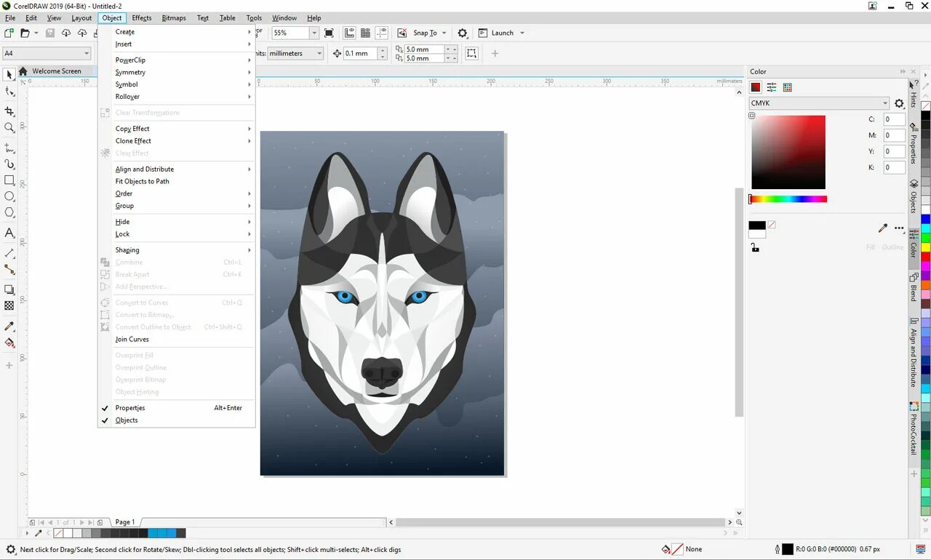Viewport: 931px width, 560px height.
Task: Choose Join Curves from the Object menu
Action: (132, 339)
